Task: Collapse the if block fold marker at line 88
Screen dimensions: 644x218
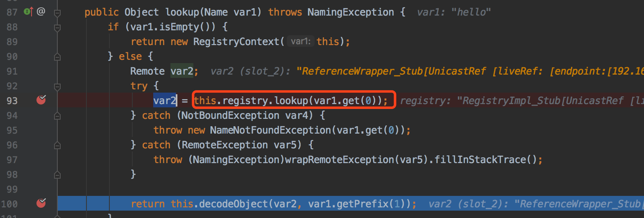Action: click(57, 27)
